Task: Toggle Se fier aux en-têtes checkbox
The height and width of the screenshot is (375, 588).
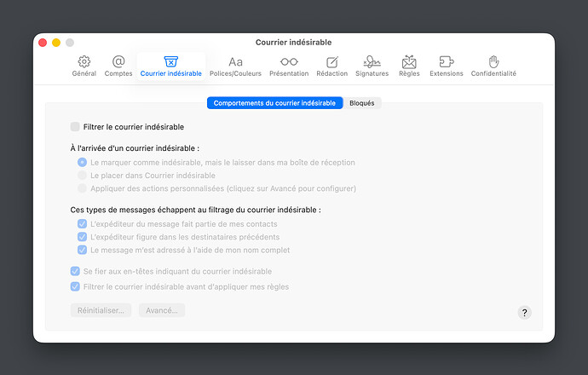Action: tap(75, 271)
